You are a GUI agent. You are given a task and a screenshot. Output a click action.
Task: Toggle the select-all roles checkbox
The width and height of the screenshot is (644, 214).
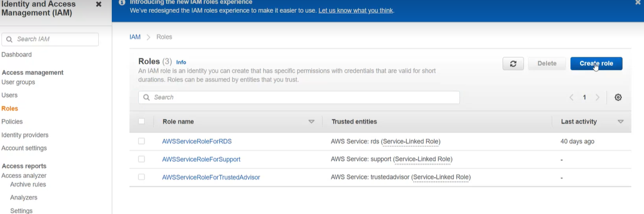point(141,121)
